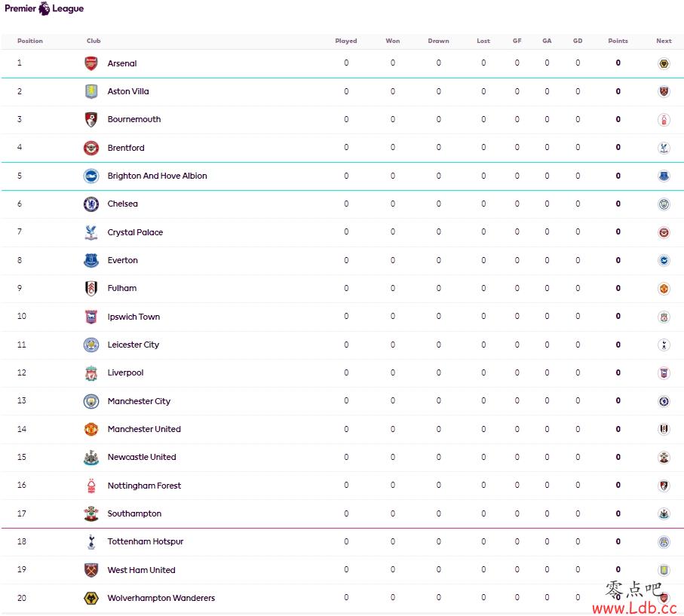Open the Liverpool club link
Image resolution: width=684 pixels, height=616 pixels.
click(125, 372)
